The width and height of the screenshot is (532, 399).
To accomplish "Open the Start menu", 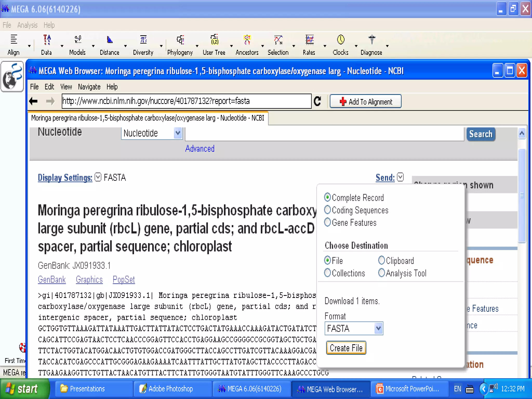I will 25,389.
